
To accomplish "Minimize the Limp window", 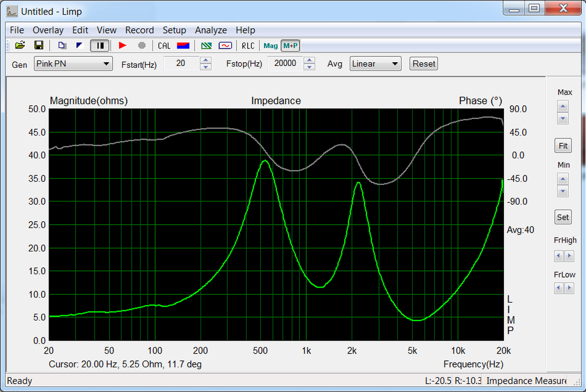I will (x=514, y=8).
